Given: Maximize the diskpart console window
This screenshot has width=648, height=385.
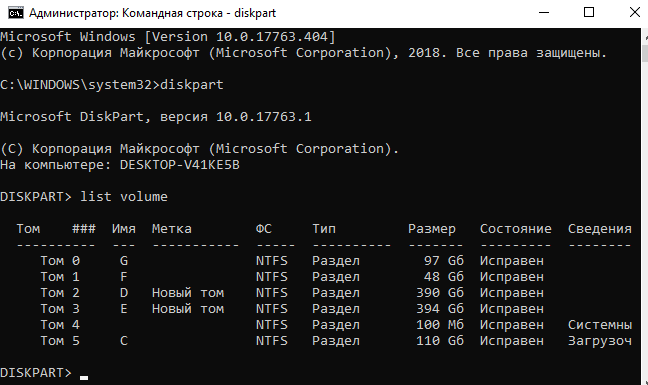Looking at the screenshot, I should pyautogui.click(x=589, y=13).
